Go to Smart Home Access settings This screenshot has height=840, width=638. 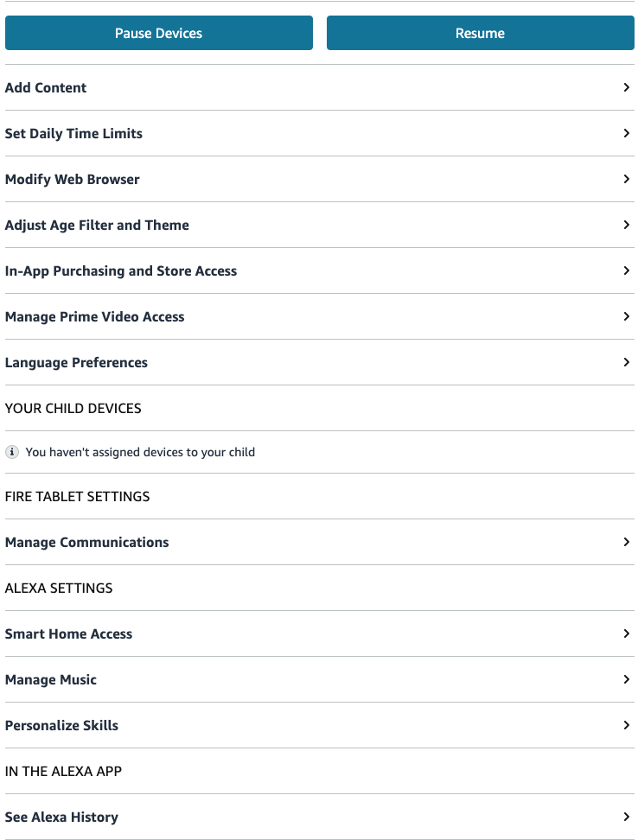[x=69, y=633]
